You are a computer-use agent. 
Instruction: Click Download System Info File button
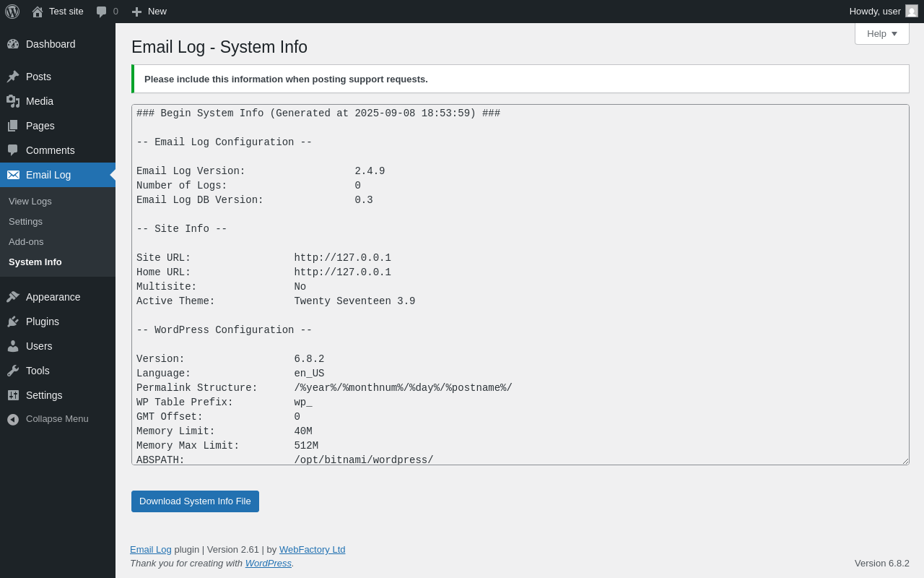click(195, 501)
